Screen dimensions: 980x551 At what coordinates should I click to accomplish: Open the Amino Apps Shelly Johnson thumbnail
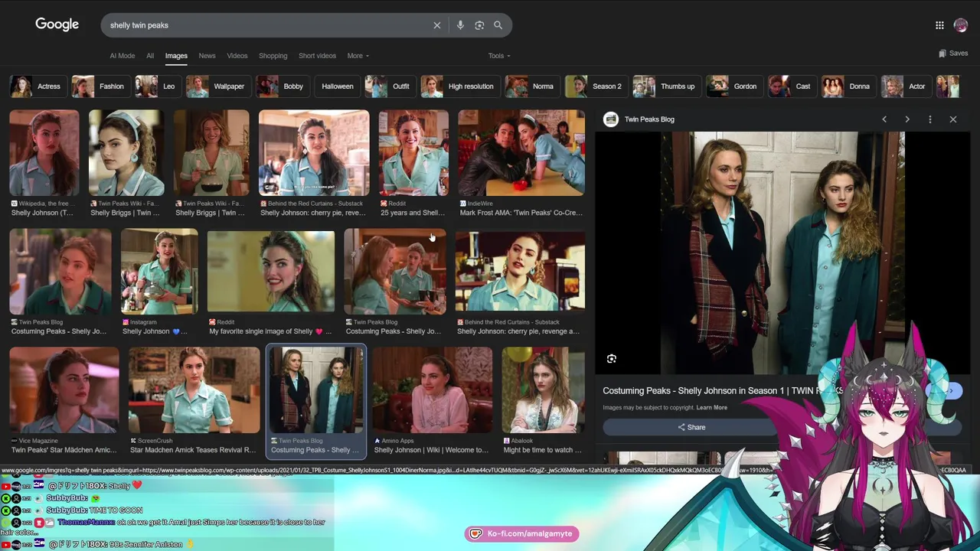[433, 390]
